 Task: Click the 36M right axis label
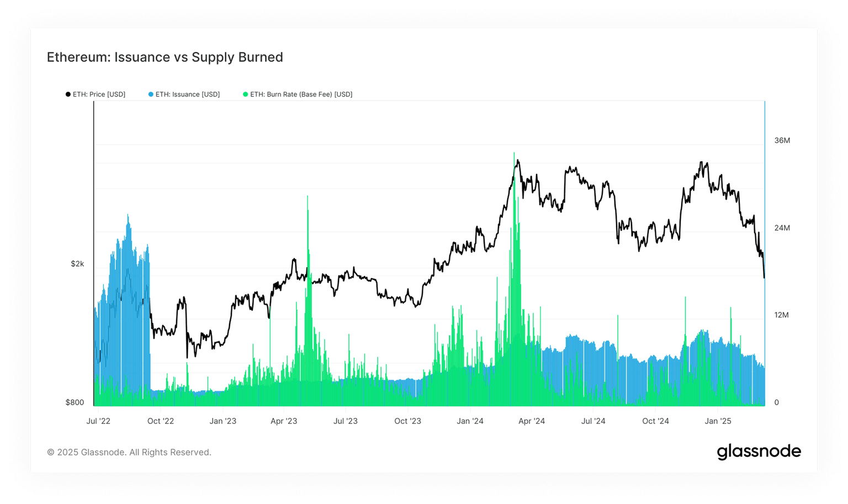pos(782,141)
